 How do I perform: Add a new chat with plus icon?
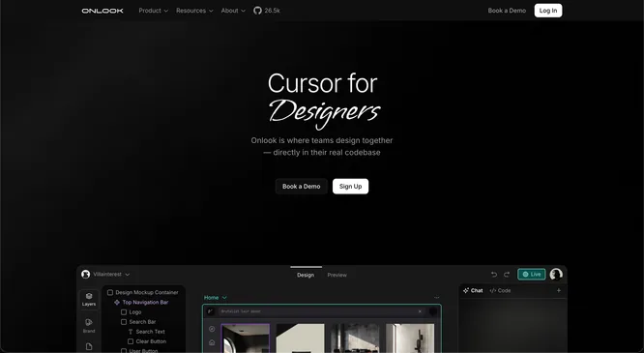tap(559, 290)
